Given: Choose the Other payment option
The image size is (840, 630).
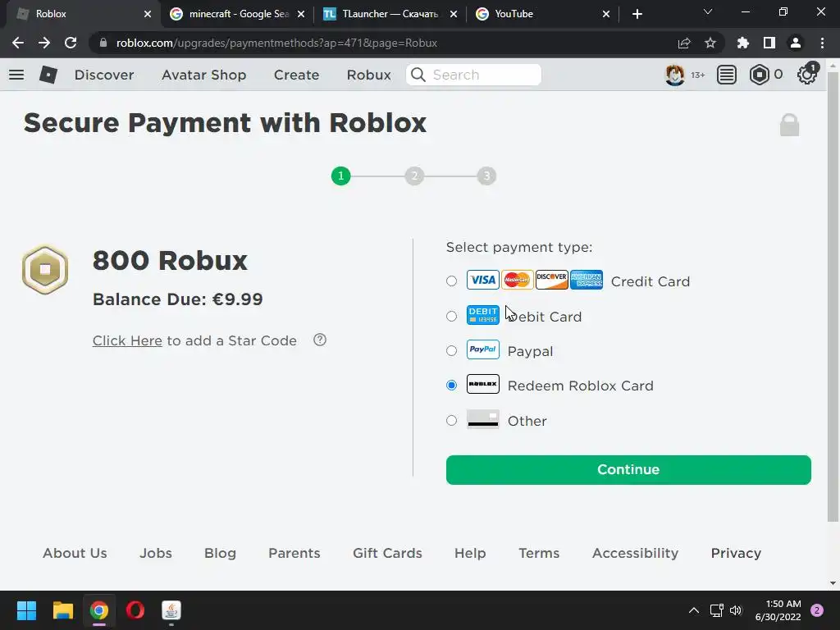Looking at the screenshot, I should pyautogui.click(x=452, y=421).
